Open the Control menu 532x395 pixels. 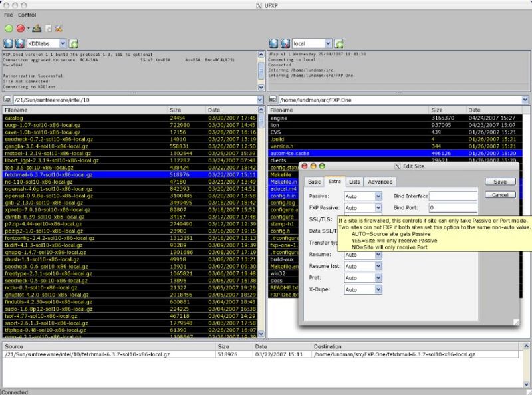(x=27, y=15)
